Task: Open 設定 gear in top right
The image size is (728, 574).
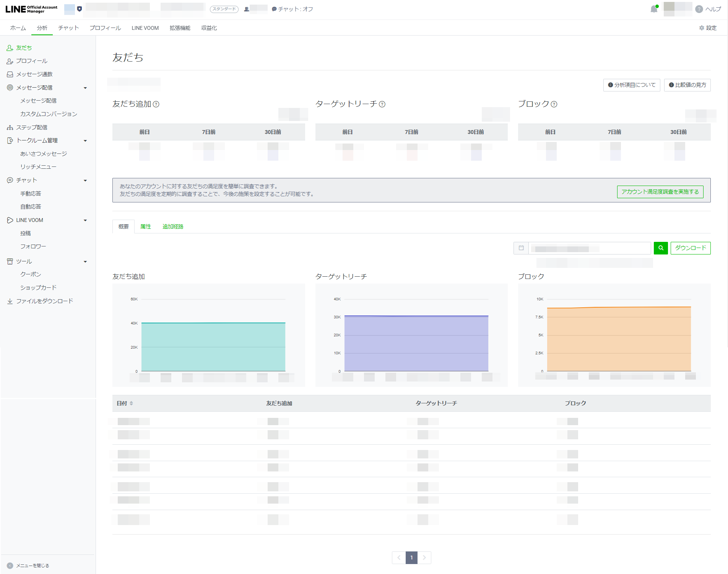Action: click(708, 28)
